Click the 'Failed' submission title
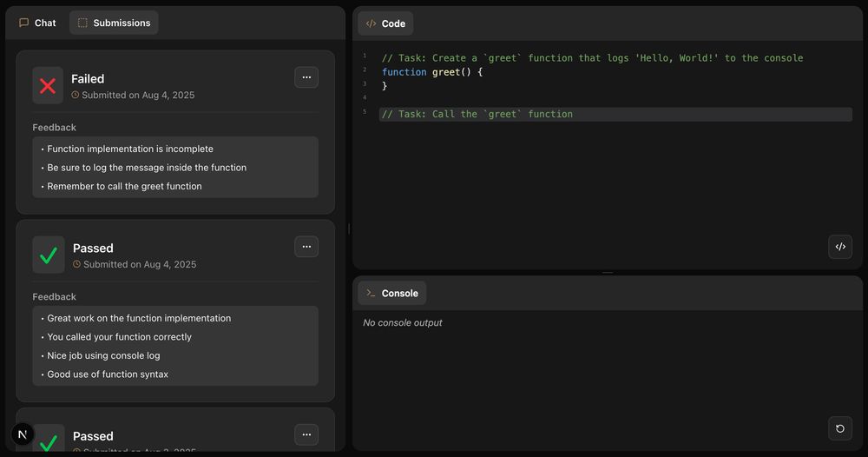 [88, 79]
